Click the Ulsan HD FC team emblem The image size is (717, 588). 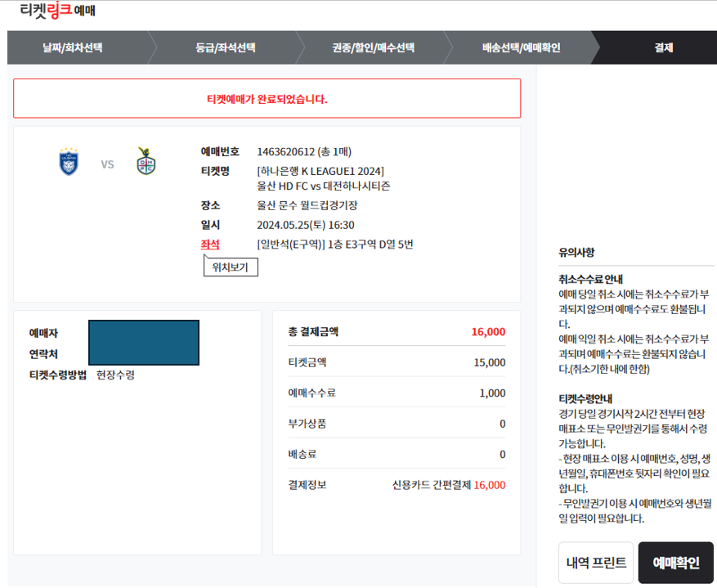pyautogui.click(x=69, y=161)
